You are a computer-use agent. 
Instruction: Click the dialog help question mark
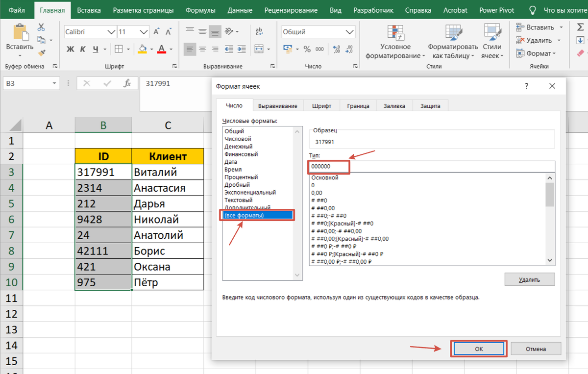[x=527, y=86]
